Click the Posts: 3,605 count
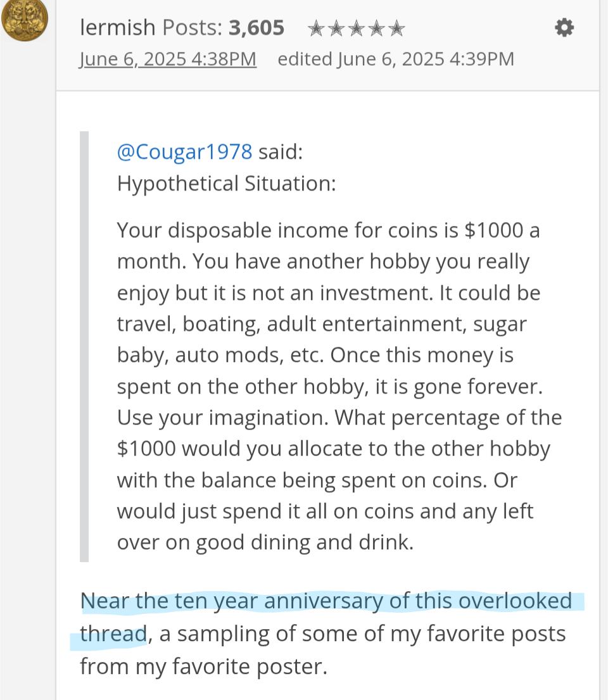608x700 pixels. [x=224, y=28]
